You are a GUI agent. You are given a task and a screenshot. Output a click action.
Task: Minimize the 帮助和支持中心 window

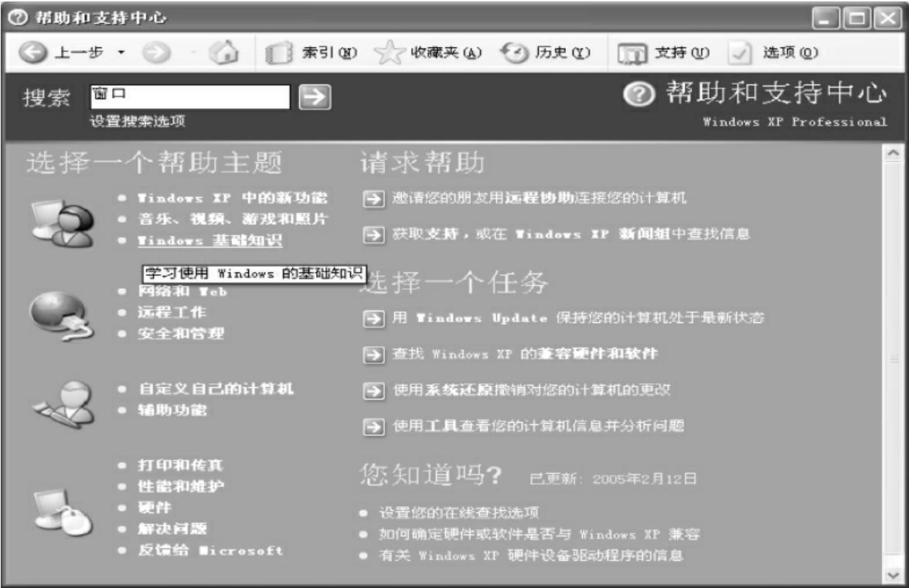(826, 18)
